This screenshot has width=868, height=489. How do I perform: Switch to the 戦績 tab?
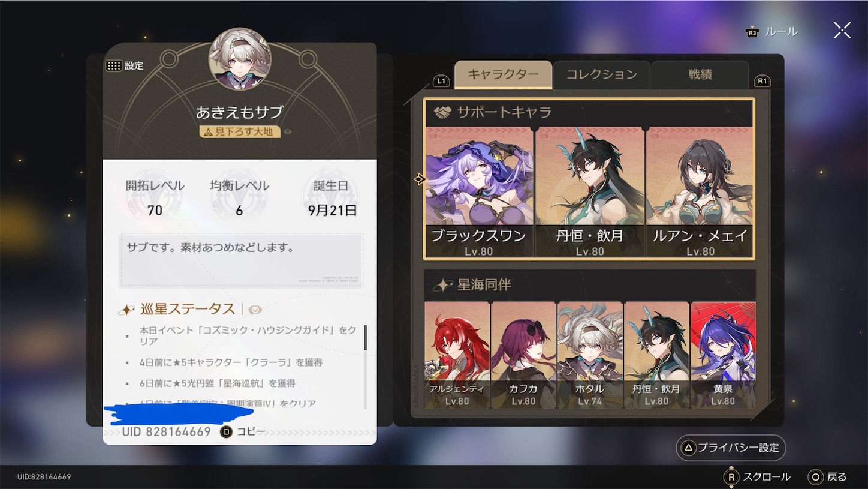coord(700,74)
